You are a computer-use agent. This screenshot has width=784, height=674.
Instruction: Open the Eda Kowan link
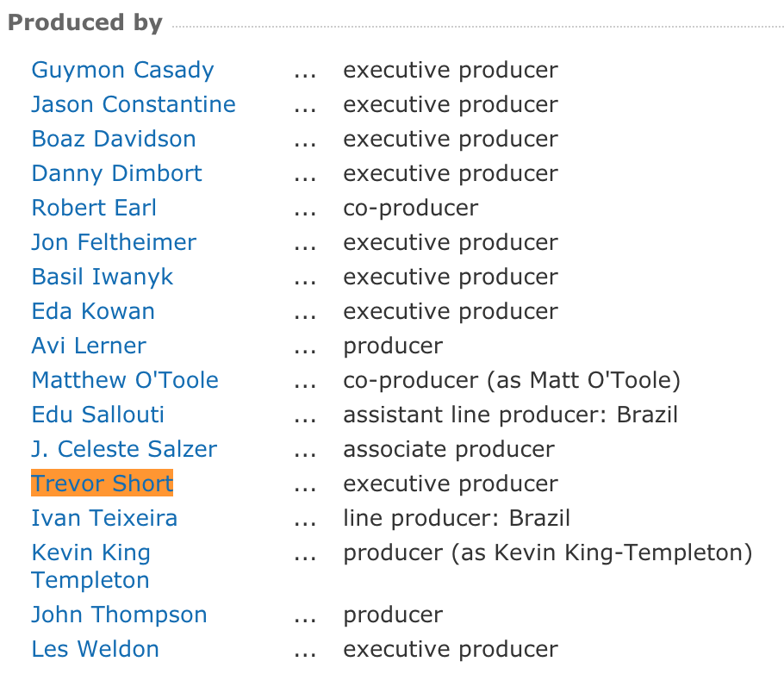click(93, 311)
